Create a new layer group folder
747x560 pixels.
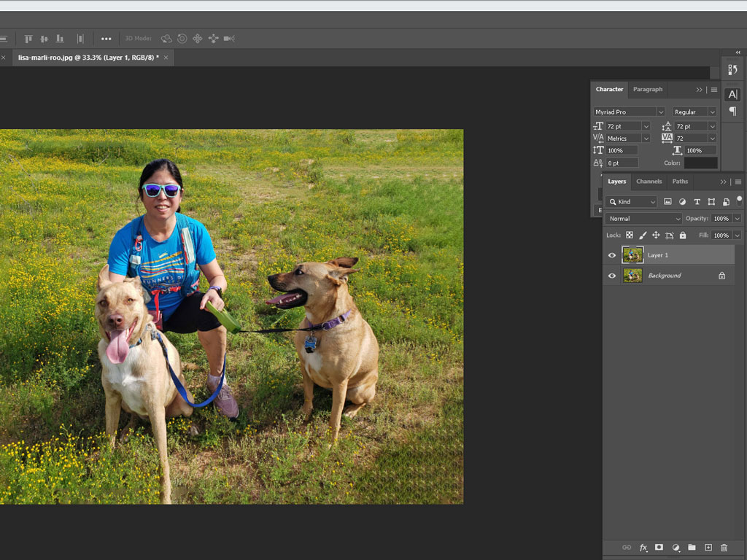692,547
